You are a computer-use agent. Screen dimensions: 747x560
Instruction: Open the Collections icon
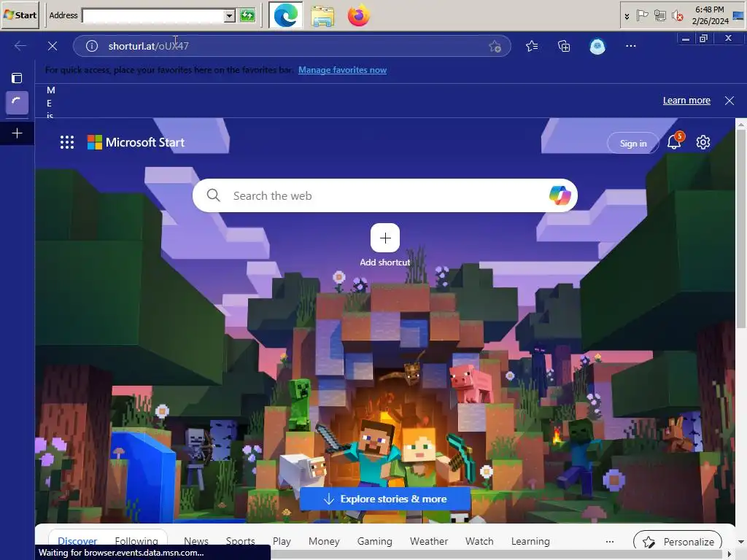564,46
